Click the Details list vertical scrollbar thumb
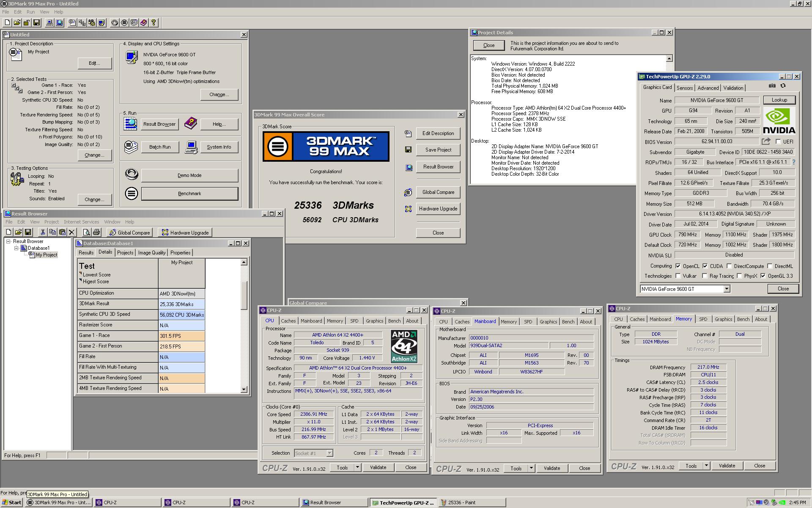 244,295
